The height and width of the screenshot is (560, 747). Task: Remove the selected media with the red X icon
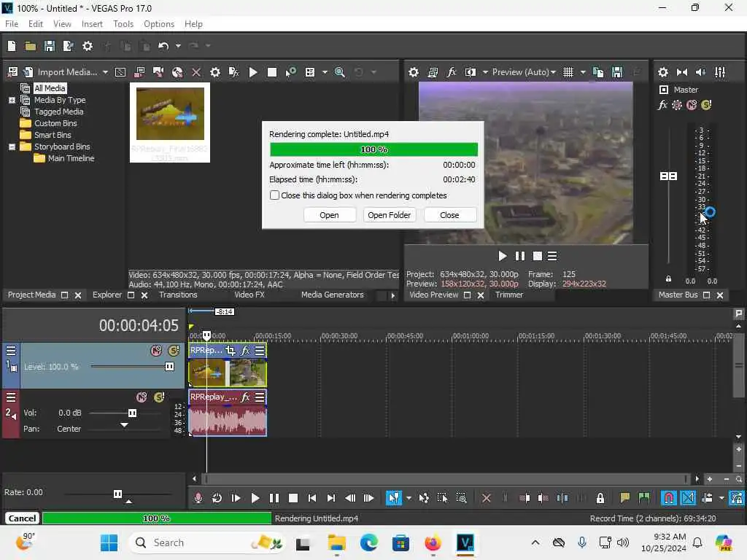tap(196, 72)
